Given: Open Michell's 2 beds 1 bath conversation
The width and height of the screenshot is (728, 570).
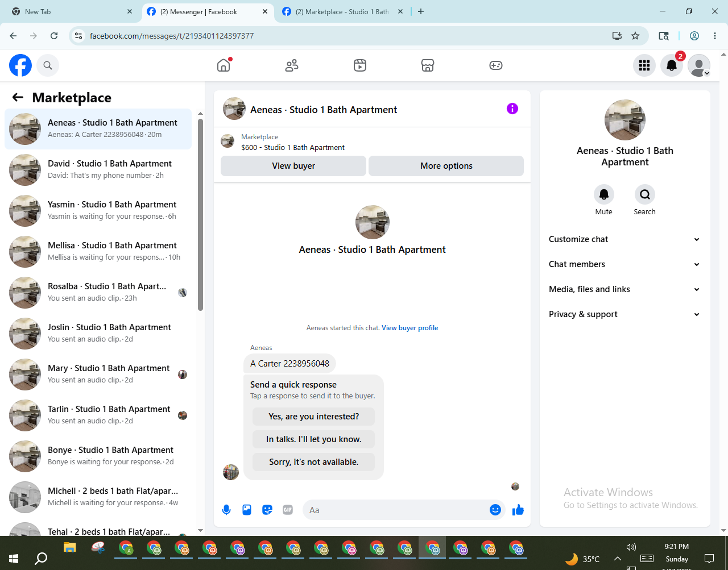Looking at the screenshot, I should [x=98, y=497].
